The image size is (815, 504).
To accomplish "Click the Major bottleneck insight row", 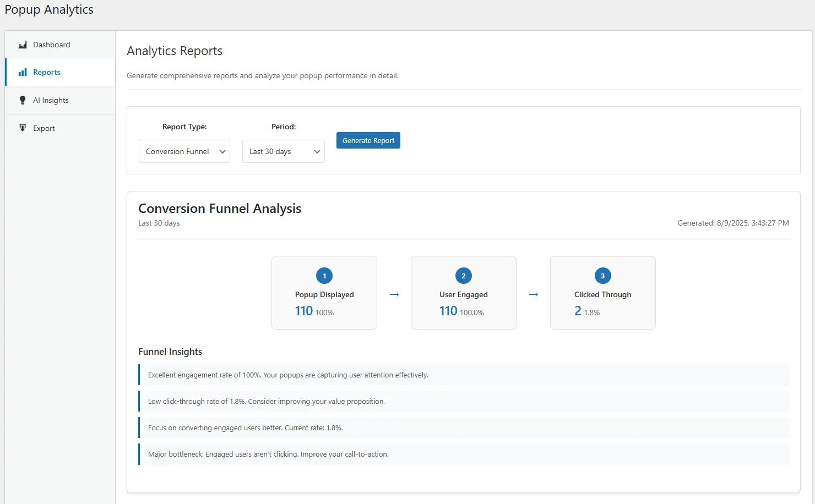I will pyautogui.click(x=268, y=454).
